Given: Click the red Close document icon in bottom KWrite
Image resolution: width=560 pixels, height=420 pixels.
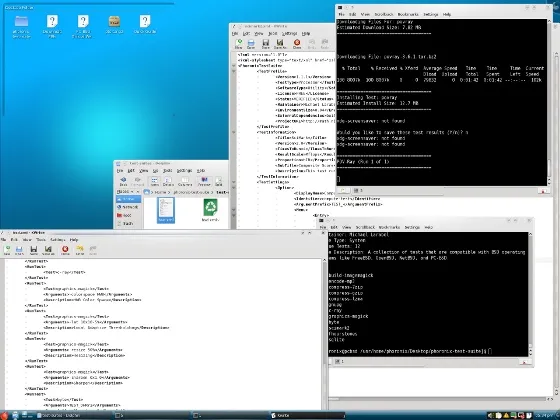Looking at the screenshot, I should click(65, 250).
